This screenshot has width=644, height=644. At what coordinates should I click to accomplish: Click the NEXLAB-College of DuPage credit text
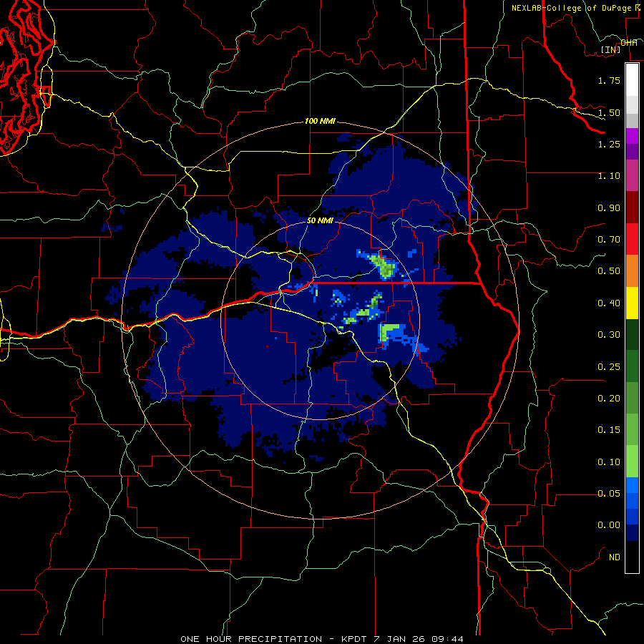click(571, 8)
